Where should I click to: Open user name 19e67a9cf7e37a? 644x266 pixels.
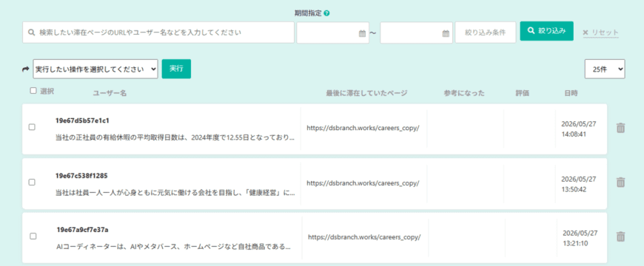[83, 230]
